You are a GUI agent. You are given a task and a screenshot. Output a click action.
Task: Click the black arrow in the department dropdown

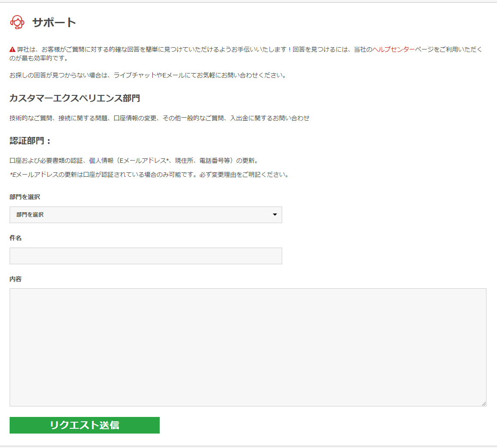click(x=275, y=215)
